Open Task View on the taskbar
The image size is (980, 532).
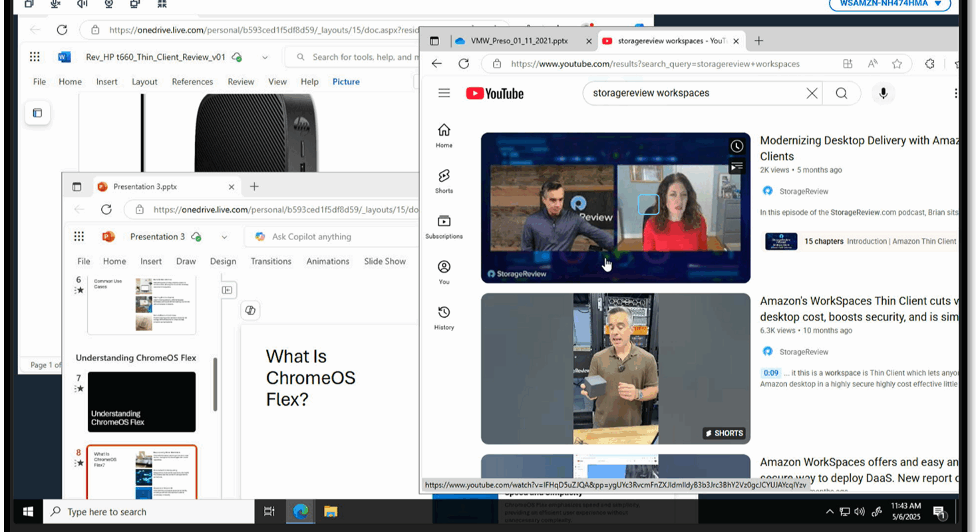[x=269, y=511]
